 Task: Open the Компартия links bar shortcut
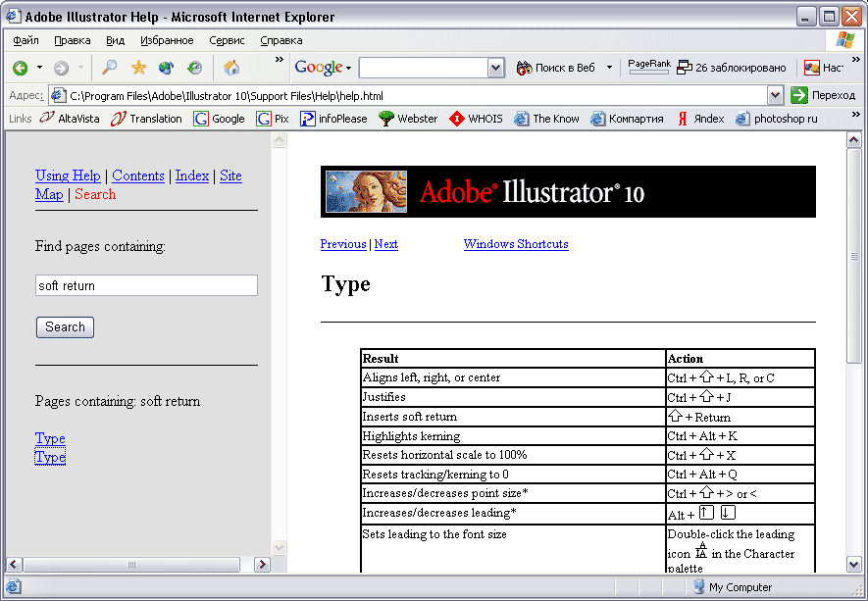tap(627, 119)
